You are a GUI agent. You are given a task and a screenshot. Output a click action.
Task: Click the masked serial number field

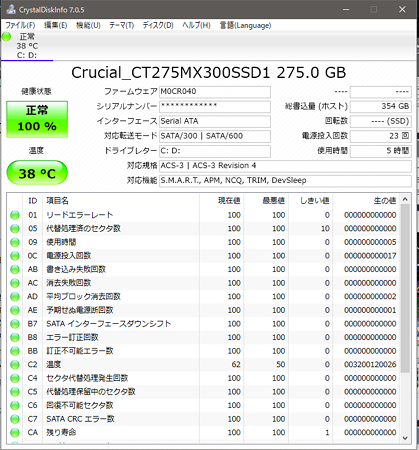(x=215, y=106)
